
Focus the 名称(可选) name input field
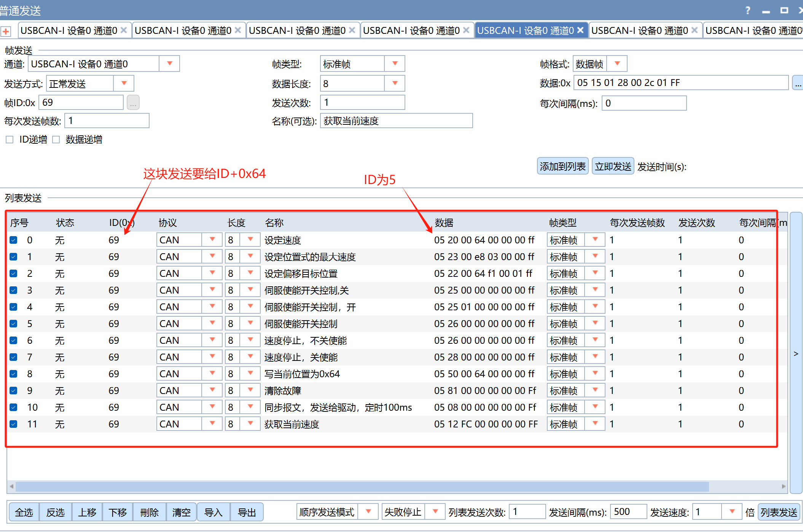[x=397, y=121]
